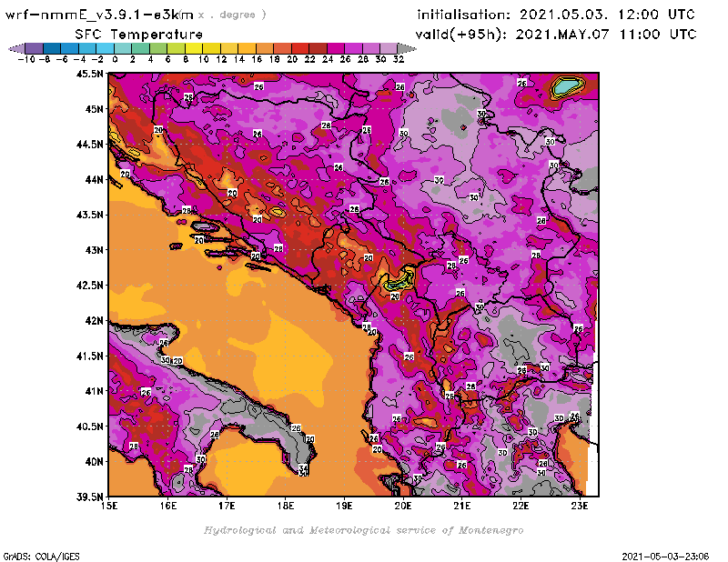Image resolution: width=728 pixels, height=562 pixels.
Task: Click the '42N' latitude axis label
Action: coord(94,321)
